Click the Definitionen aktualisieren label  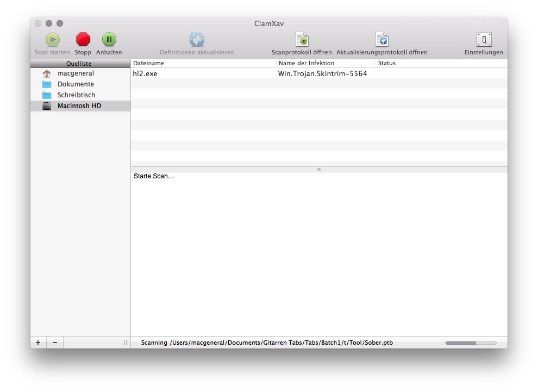[197, 53]
